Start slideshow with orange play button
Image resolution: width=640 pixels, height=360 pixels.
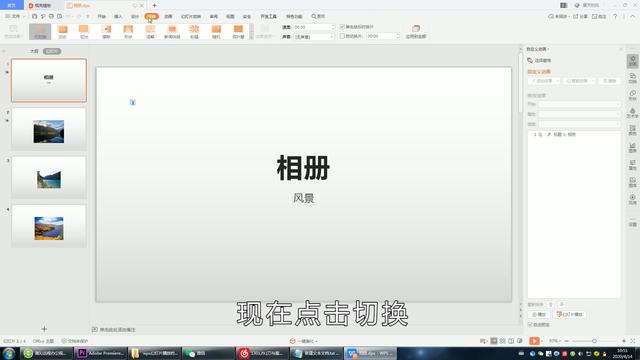pyautogui.click(x=534, y=341)
